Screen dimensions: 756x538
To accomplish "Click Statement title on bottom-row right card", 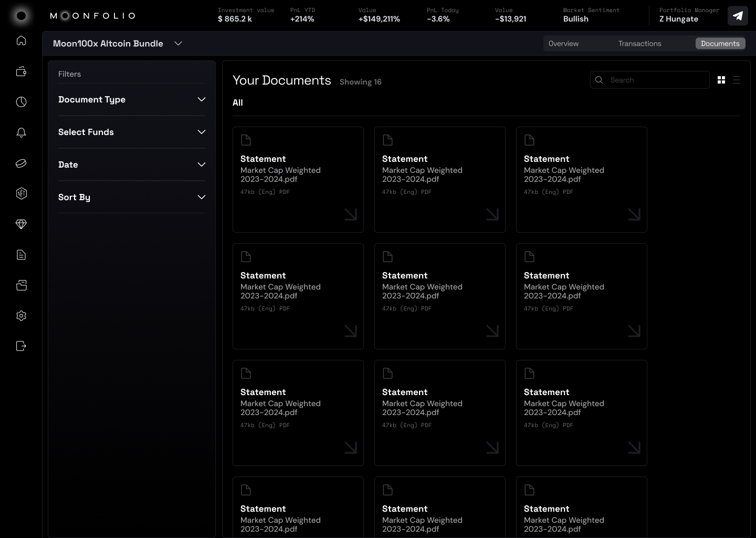I will pos(547,509).
